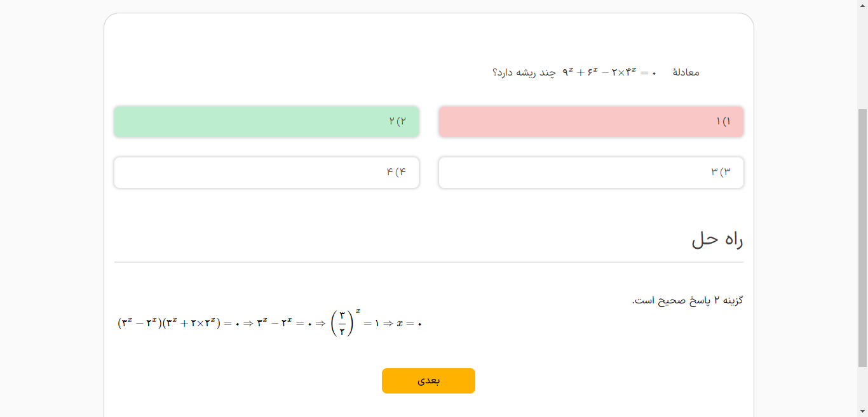Select the red answer option ۱
Viewport: 868px width, 417px height.
coord(591,121)
